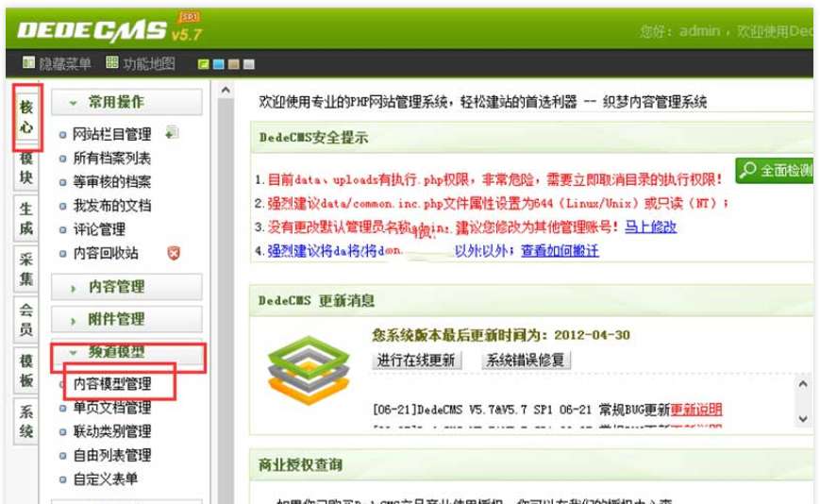
Task: Open 联动类别管理
Action: [112, 431]
